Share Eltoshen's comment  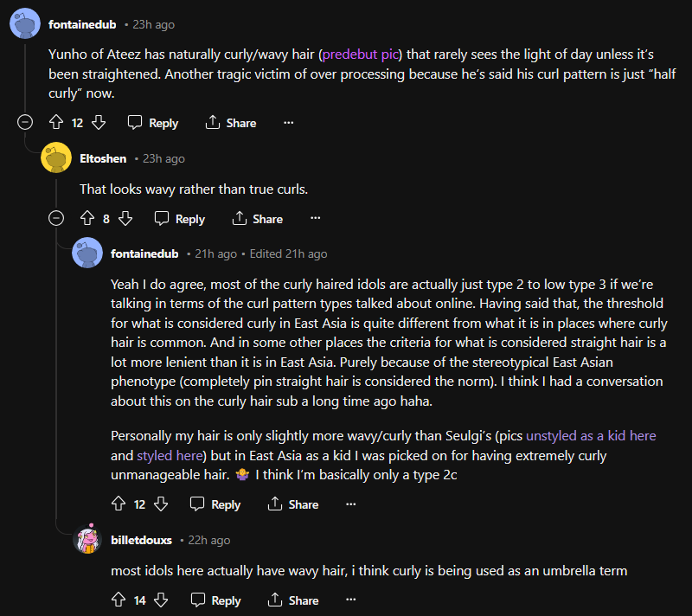[258, 219]
